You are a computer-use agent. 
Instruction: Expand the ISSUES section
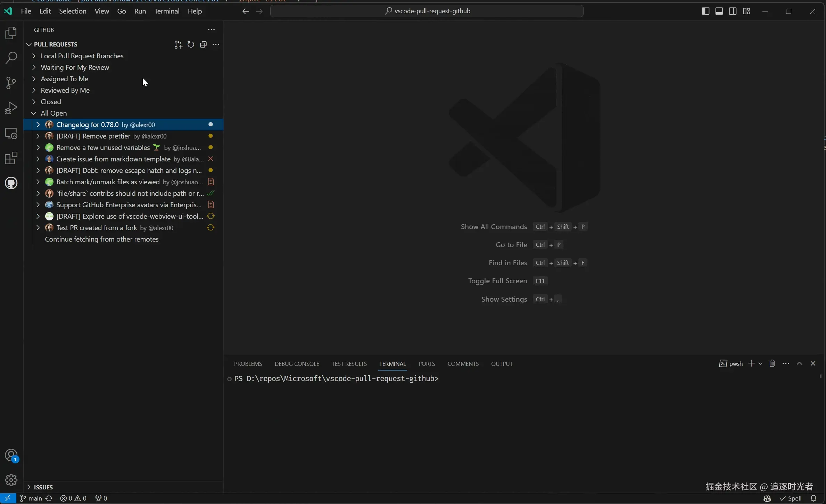click(x=43, y=487)
